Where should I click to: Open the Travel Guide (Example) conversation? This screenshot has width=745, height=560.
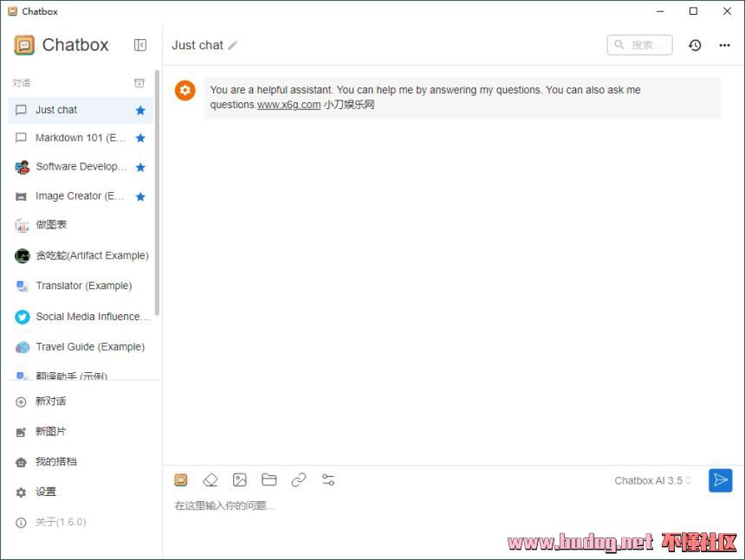(89, 347)
